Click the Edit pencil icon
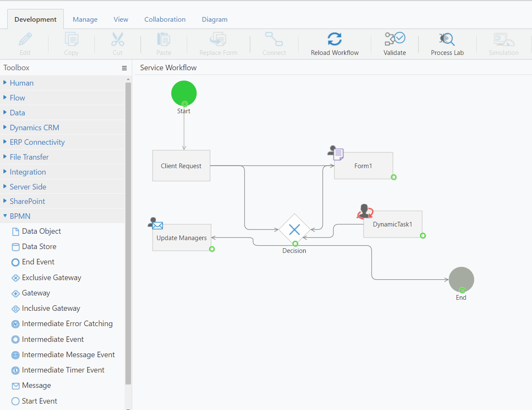 click(25, 39)
